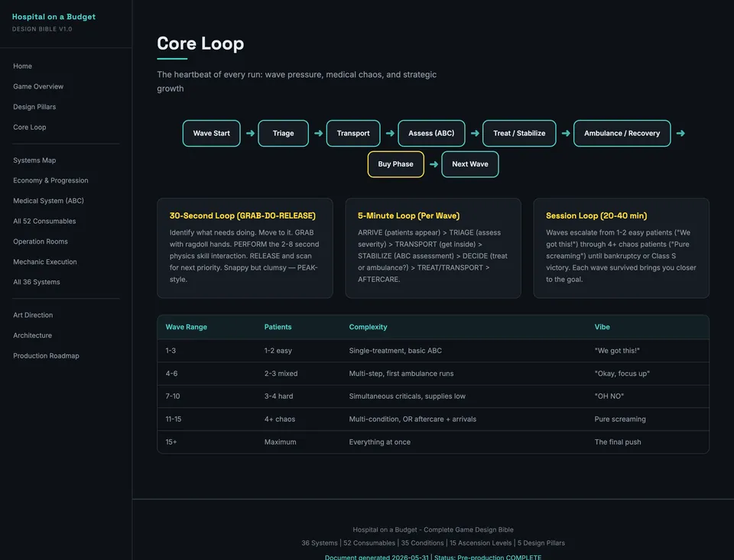Screen dimensions: 734x560
Task: Click the arrow icon after Ambulance / Recovery
Action: tap(680, 134)
